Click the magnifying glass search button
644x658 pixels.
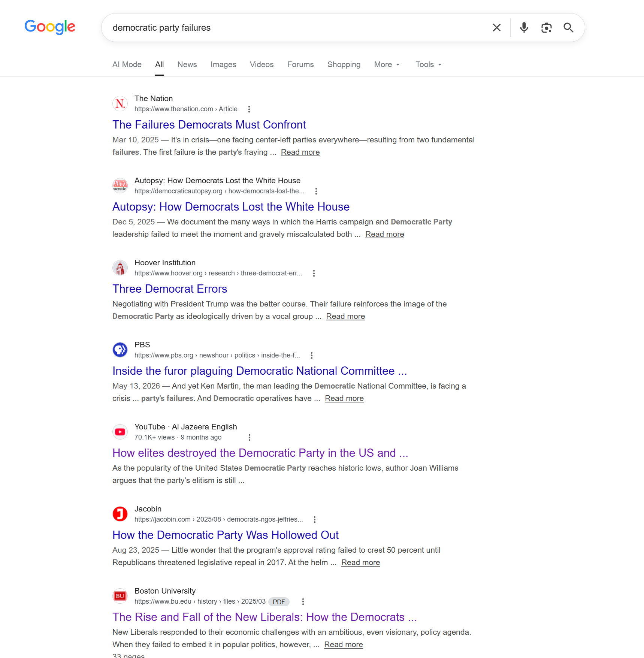(568, 28)
